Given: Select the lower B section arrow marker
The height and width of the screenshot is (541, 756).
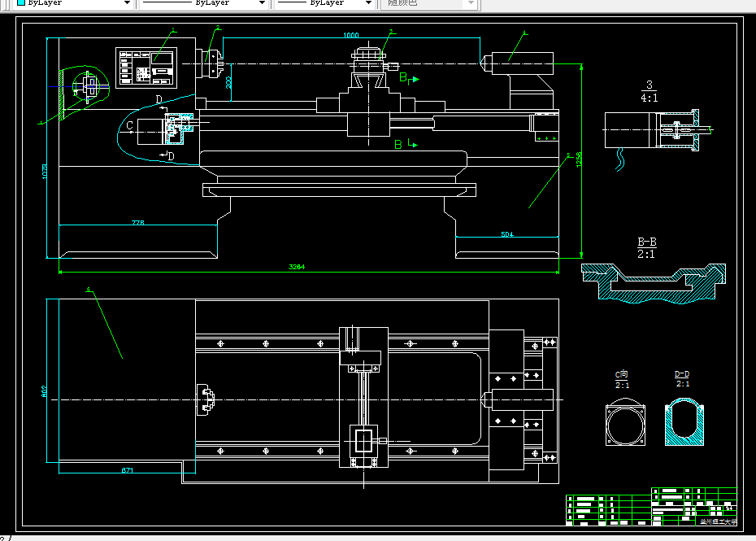Looking at the screenshot, I should click(x=406, y=144).
